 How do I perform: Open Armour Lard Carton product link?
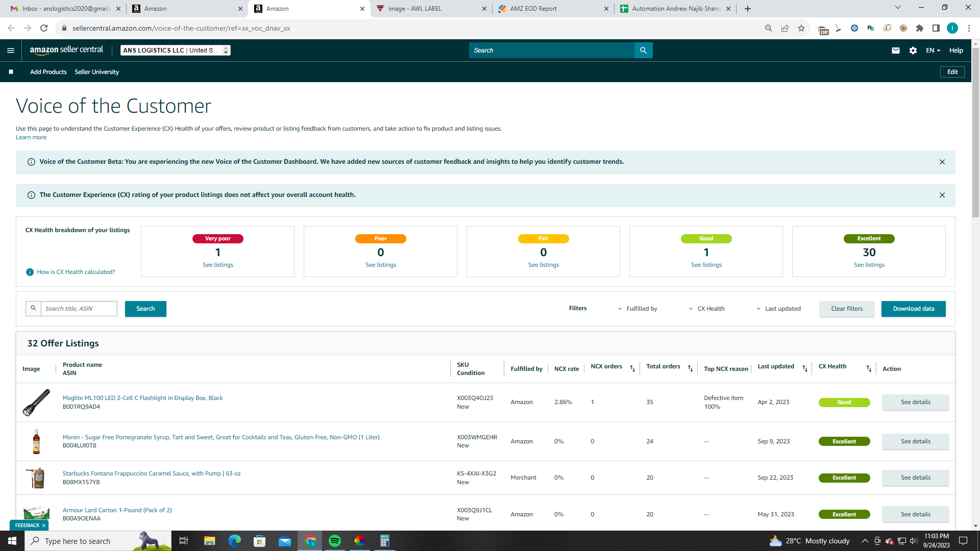point(117,510)
